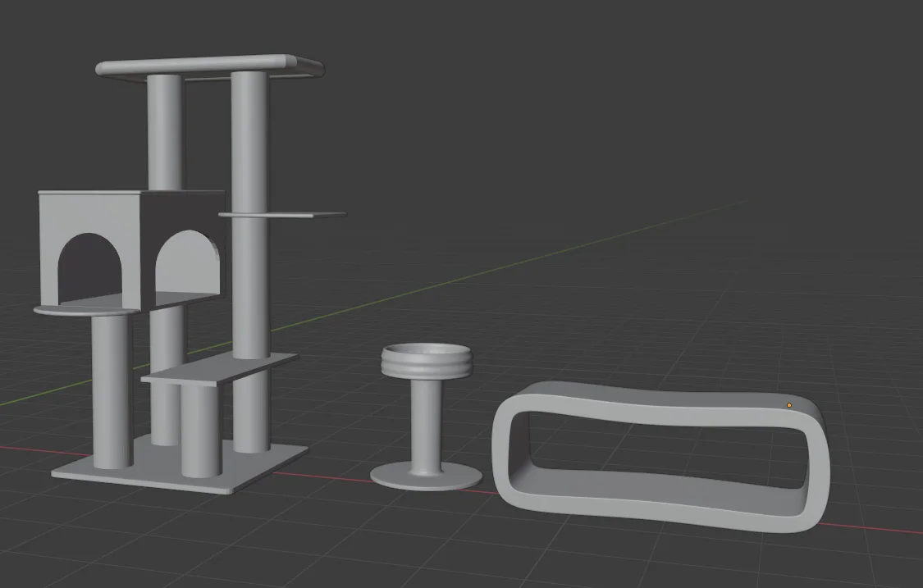
Task: Select the right arched opening of the cat house
Action: pos(187,263)
